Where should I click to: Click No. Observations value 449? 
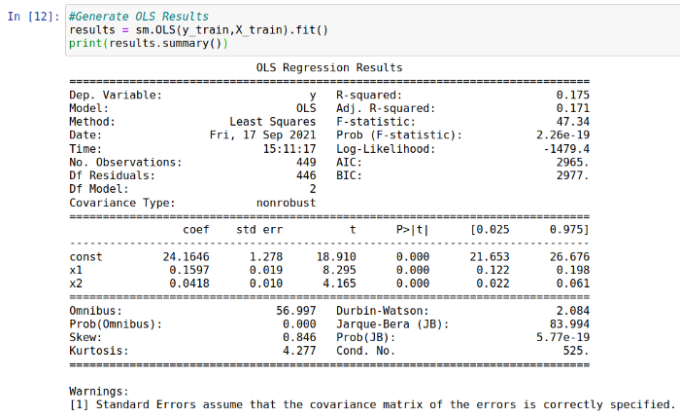(306, 162)
